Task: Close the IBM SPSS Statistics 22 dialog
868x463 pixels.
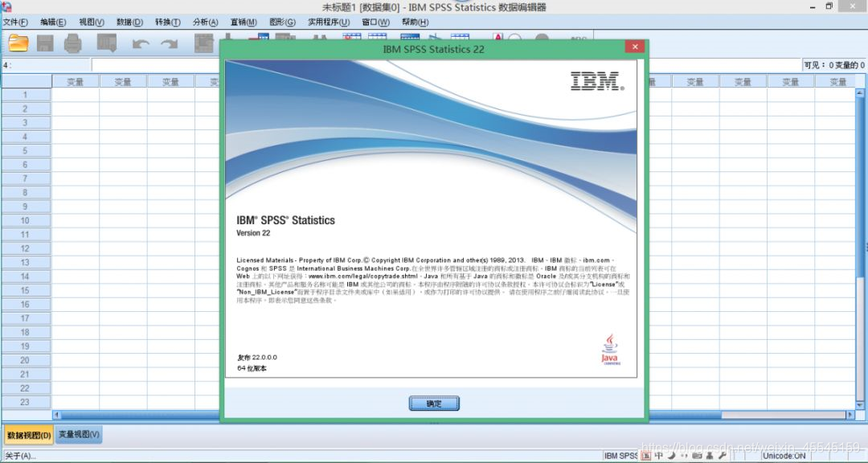Action: point(635,47)
